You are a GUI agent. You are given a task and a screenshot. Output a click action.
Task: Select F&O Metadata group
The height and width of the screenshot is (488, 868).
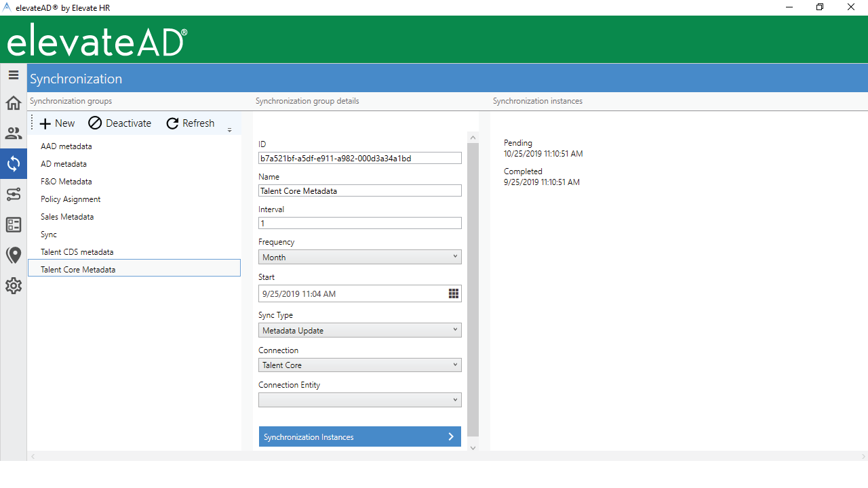tap(134, 182)
